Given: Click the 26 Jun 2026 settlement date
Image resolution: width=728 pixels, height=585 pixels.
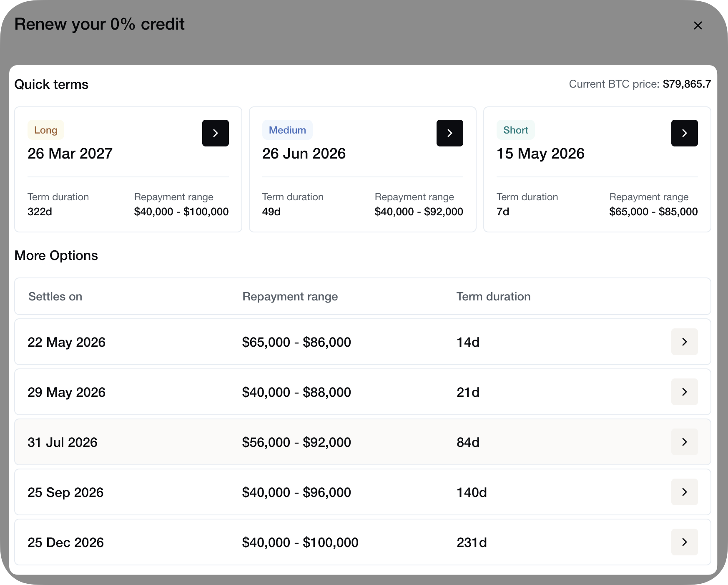Looking at the screenshot, I should click(x=304, y=154).
